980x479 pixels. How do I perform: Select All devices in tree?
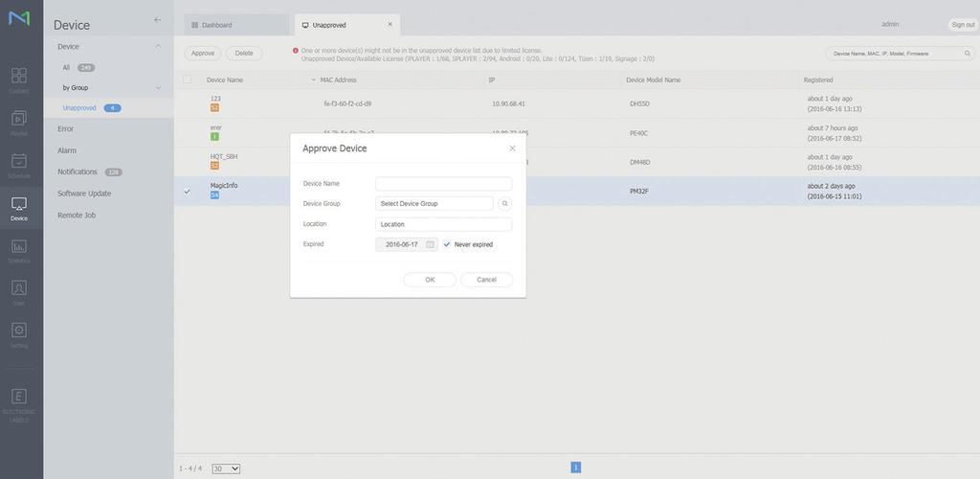[x=66, y=67]
